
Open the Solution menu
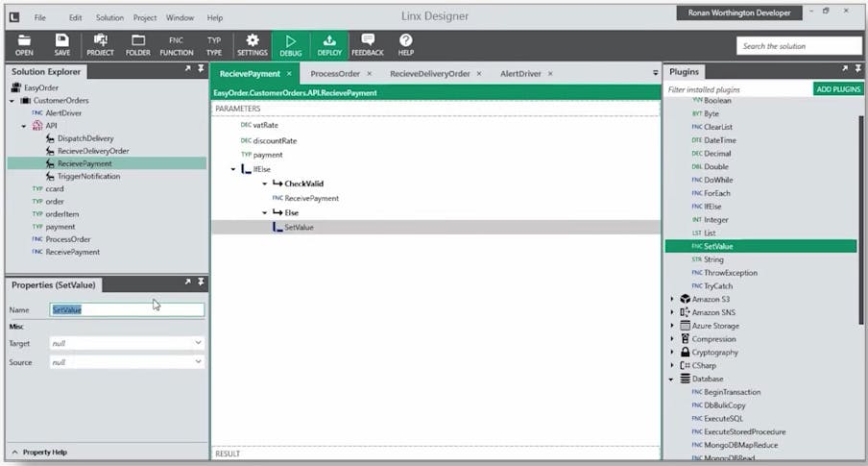[109, 17]
